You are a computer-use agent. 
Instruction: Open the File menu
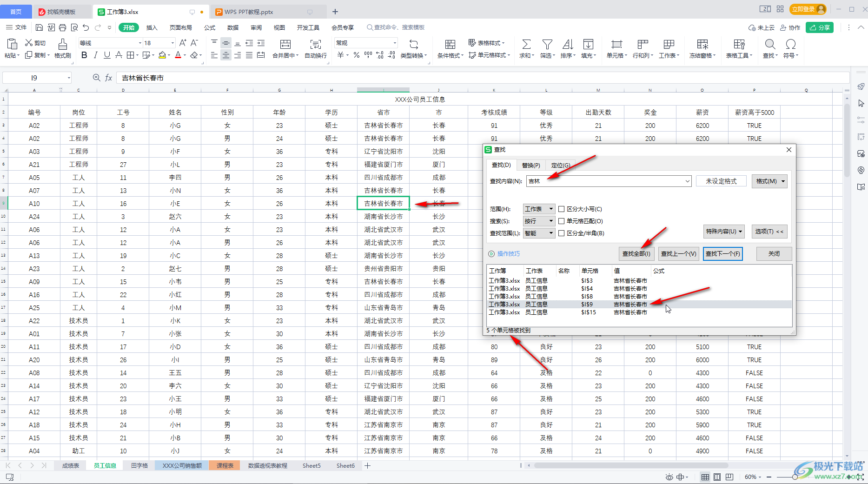(x=16, y=27)
